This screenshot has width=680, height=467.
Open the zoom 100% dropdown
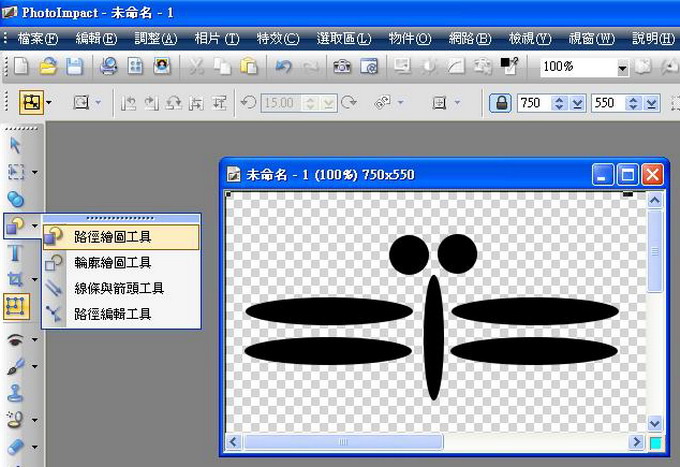(x=622, y=68)
